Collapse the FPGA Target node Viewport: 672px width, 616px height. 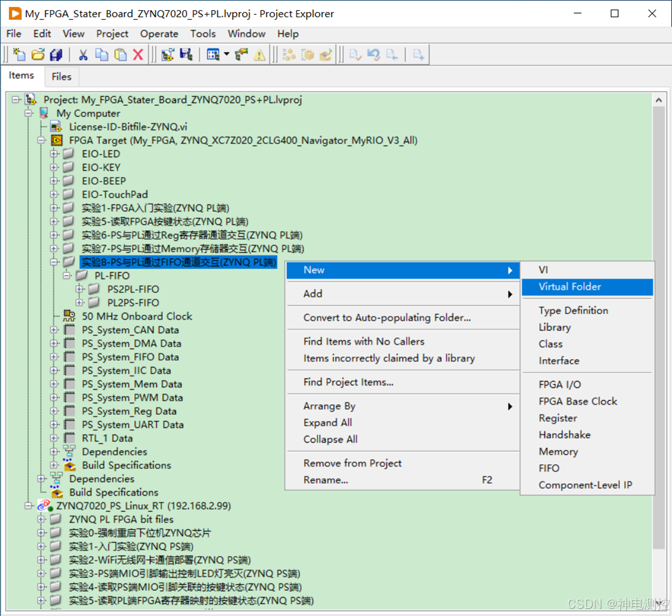pos(41,140)
